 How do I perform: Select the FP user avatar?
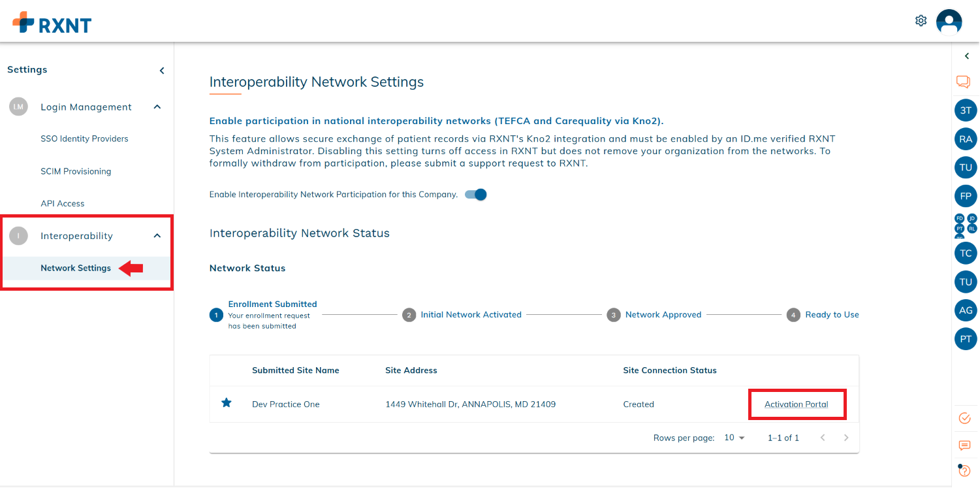tap(966, 196)
